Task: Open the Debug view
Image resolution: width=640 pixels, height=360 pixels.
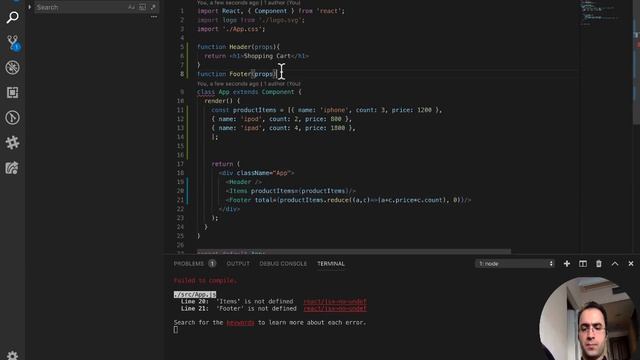Action: coord(12,67)
